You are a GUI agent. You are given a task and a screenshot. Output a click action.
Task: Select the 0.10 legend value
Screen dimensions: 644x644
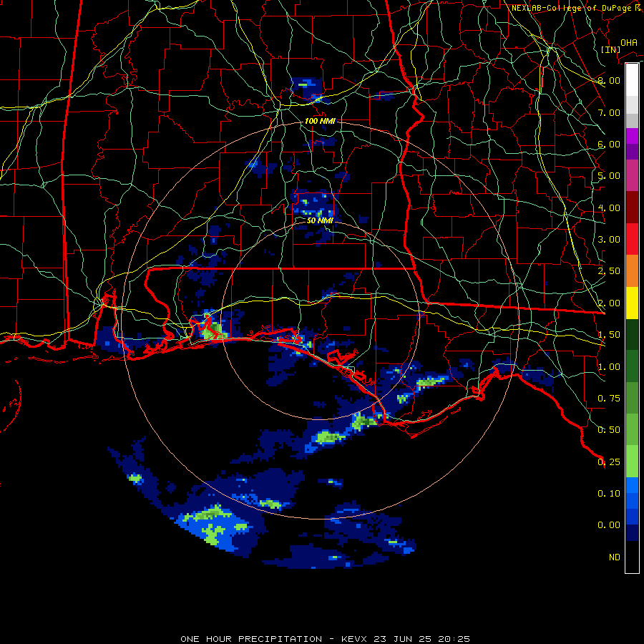click(x=609, y=494)
